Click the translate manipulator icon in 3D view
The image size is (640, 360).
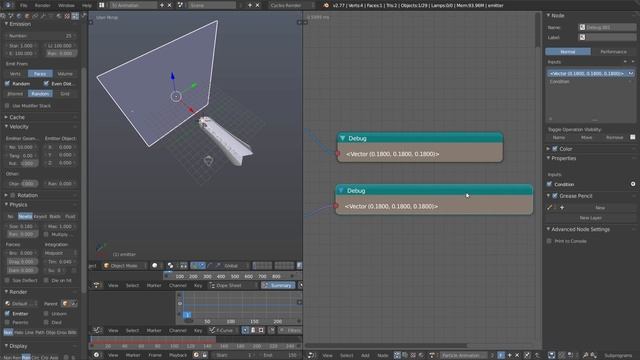click(202, 266)
